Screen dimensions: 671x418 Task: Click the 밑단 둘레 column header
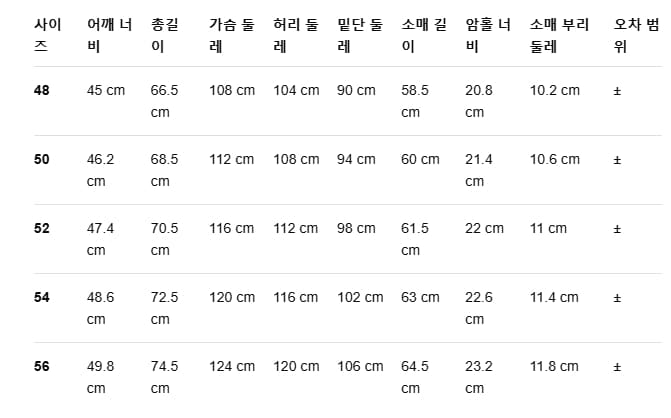360,35
